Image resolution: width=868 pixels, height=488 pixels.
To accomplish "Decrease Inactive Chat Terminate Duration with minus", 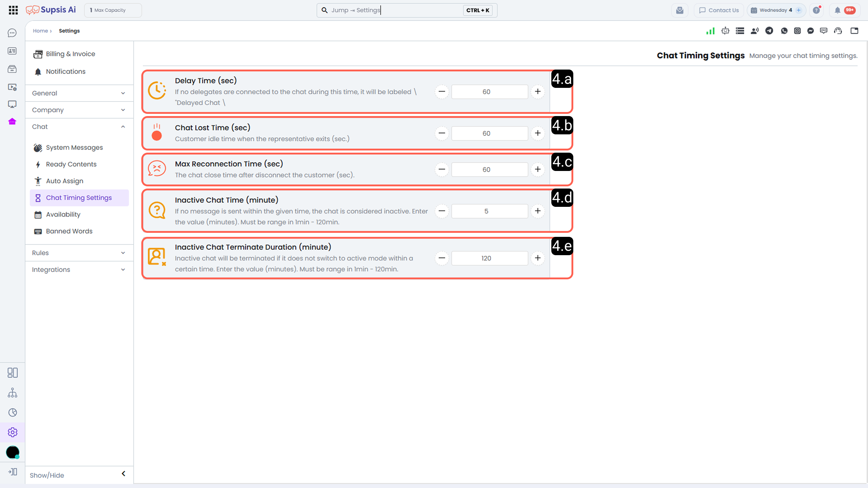I will (x=442, y=258).
